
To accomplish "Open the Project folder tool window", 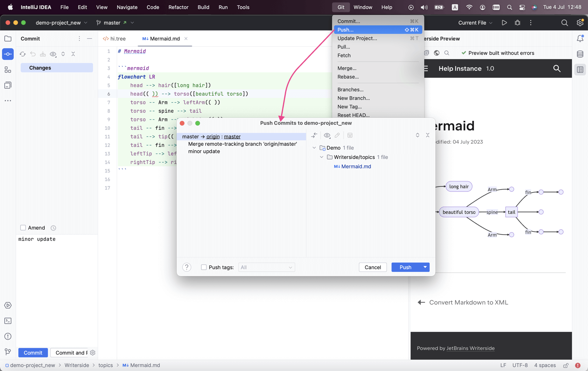I will [8, 38].
